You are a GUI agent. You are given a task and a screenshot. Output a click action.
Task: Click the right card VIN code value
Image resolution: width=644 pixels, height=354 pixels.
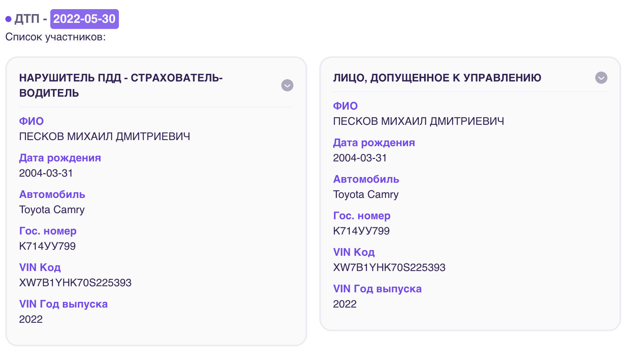pyautogui.click(x=389, y=267)
